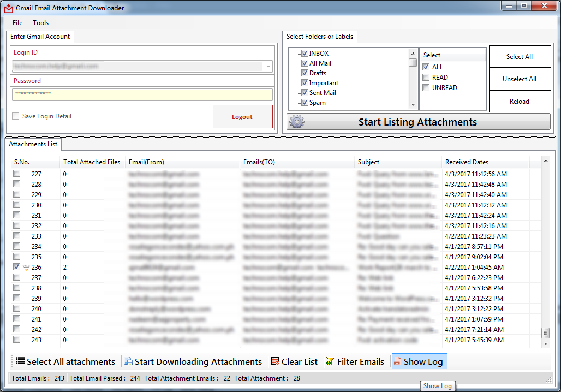Click the Login ID input field

[x=142, y=67]
